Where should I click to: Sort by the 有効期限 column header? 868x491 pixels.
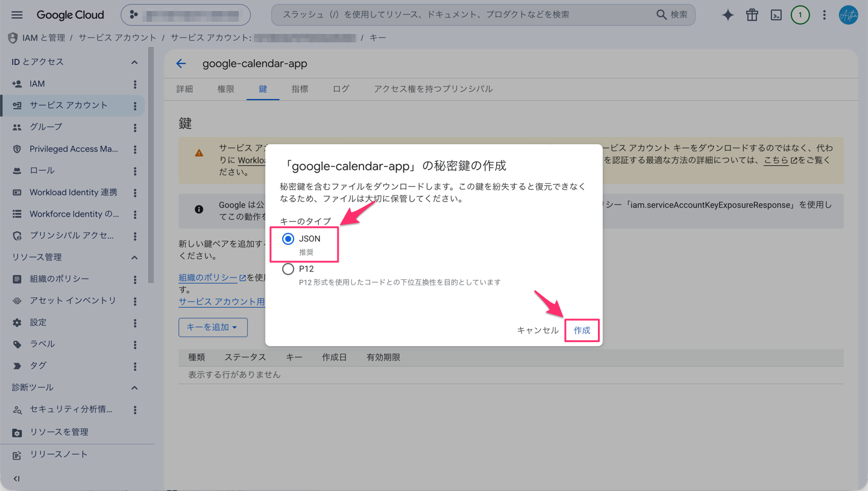pyautogui.click(x=383, y=357)
